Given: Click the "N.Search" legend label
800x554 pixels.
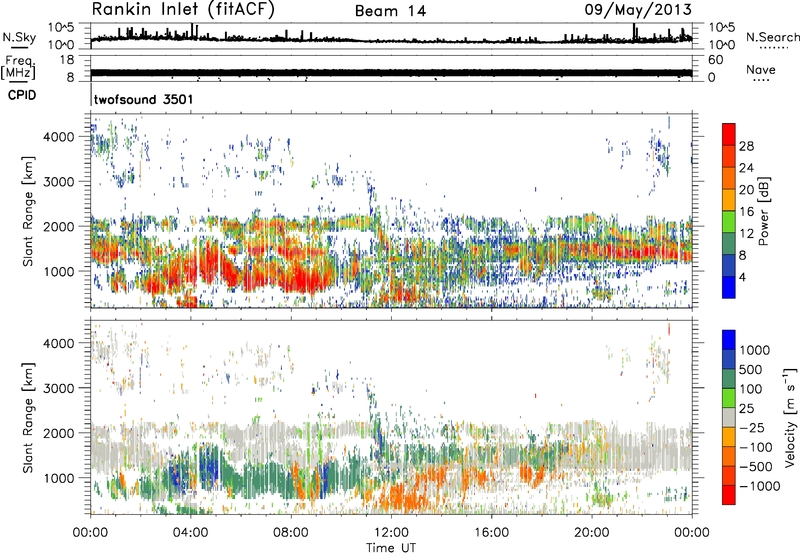Looking at the screenshot, I should pyautogui.click(x=772, y=37).
